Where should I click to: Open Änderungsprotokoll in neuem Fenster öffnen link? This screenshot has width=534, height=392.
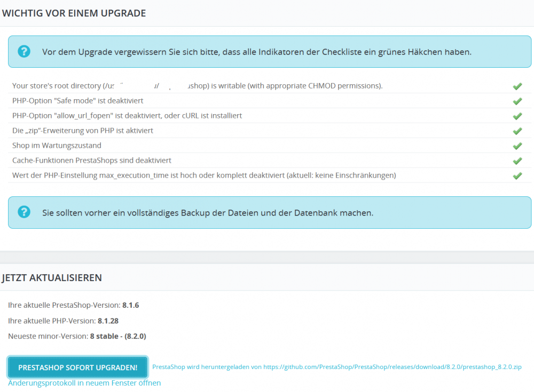point(84,383)
